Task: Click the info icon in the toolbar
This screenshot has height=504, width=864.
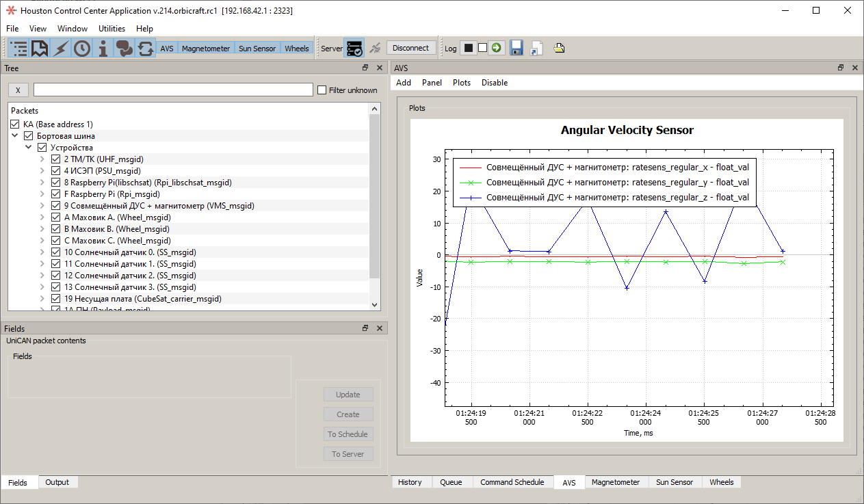Action: pyautogui.click(x=103, y=48)
